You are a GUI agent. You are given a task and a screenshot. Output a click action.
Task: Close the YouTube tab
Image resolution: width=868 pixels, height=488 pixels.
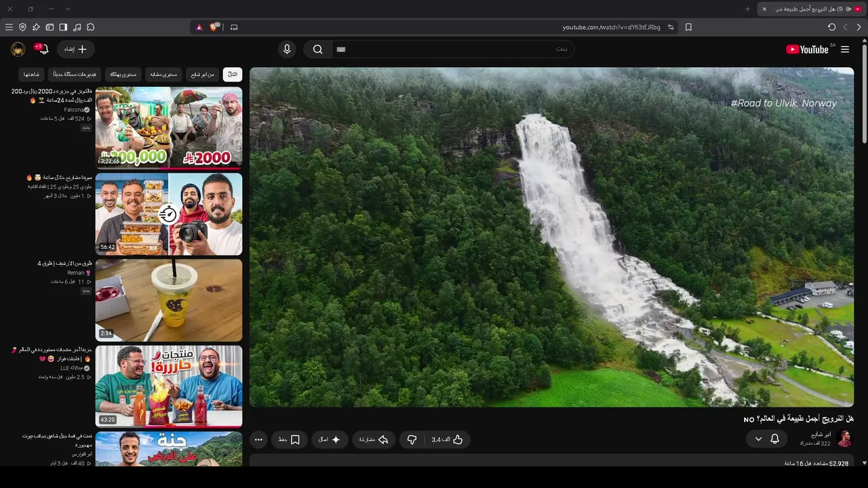[x=764, y=9]
